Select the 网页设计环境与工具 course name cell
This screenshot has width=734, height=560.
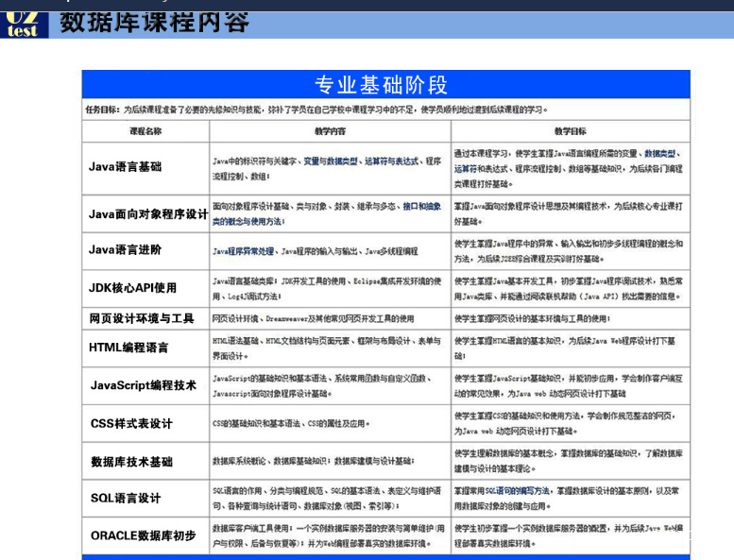pos(145,318)
